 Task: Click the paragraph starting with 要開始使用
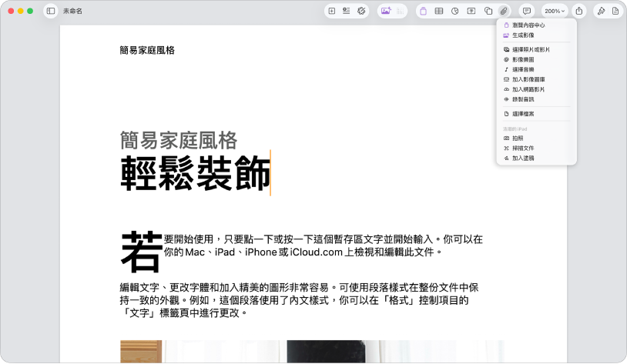pos(323,245)
